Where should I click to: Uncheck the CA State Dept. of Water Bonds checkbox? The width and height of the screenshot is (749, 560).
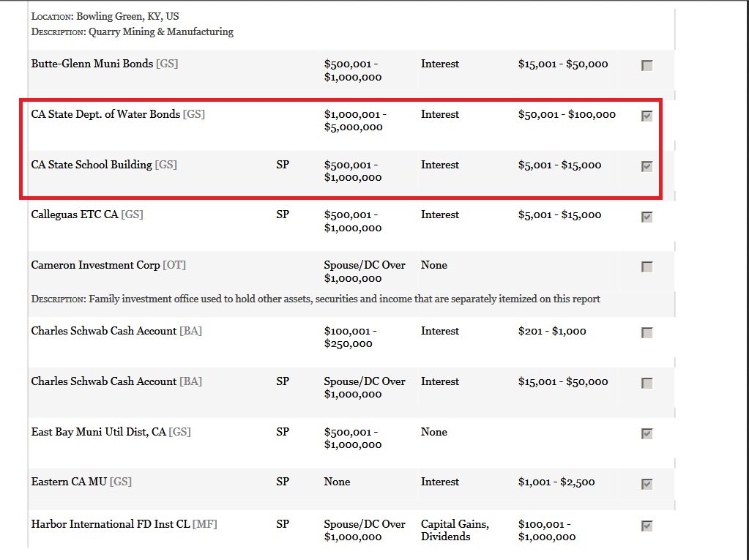[646, 116]
